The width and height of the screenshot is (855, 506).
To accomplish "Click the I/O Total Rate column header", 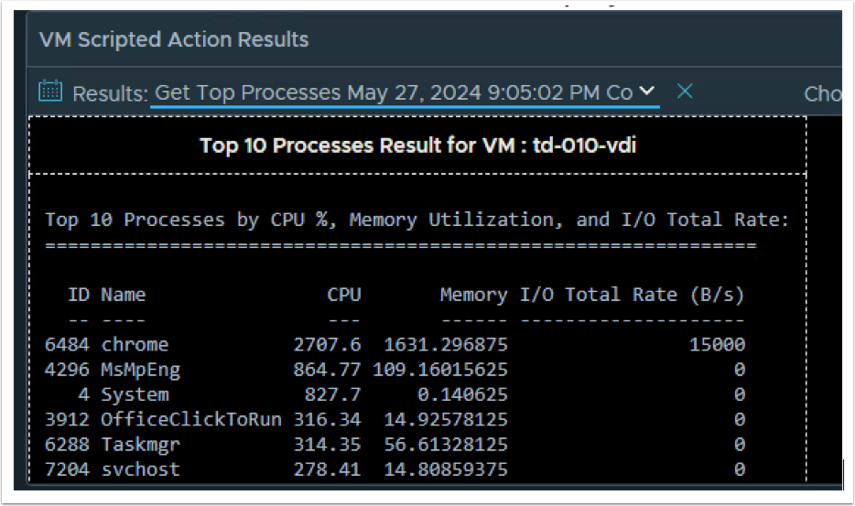I will tap(632, 295).
